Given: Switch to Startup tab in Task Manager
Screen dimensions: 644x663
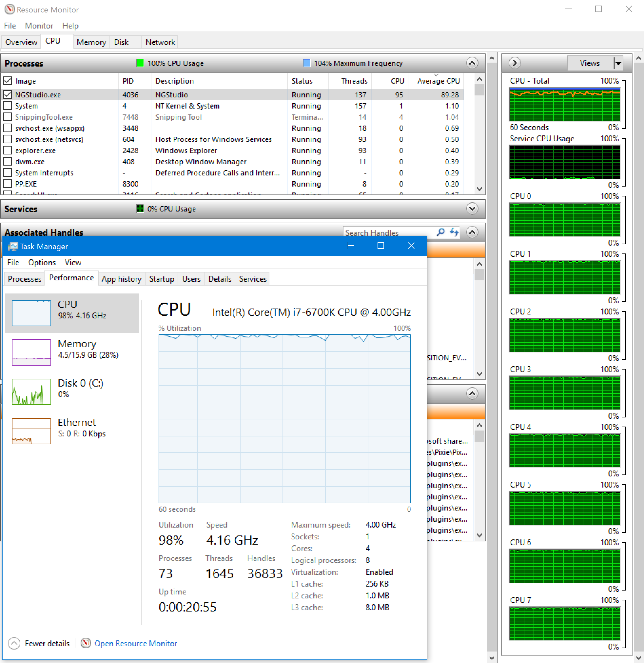Looking at the screenshot, I should pos(162,279).
